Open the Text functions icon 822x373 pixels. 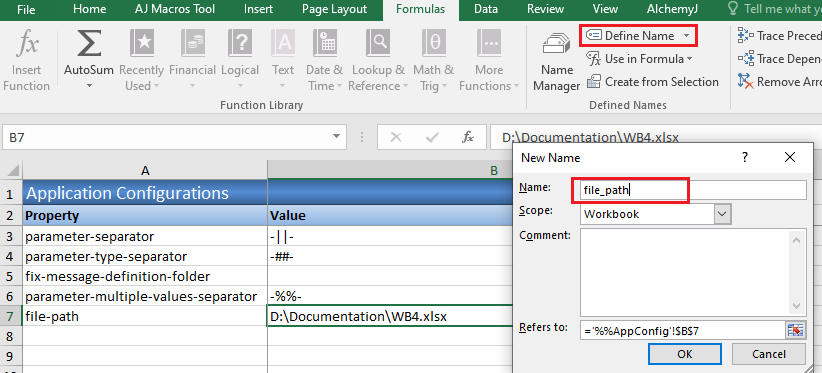pyautogui.click(x=283, y=43)
